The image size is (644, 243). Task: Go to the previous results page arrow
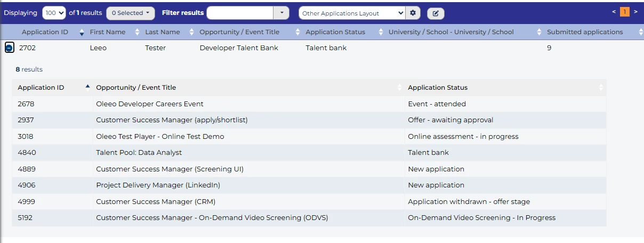click(x=614, y=12)
